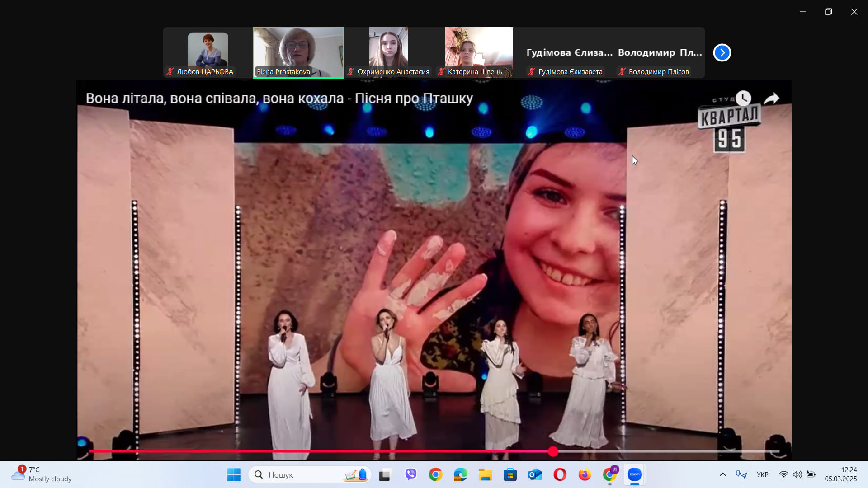Expand hidden system tray icons chevron
The image size is (868, 488).
[x=722, y=474]
